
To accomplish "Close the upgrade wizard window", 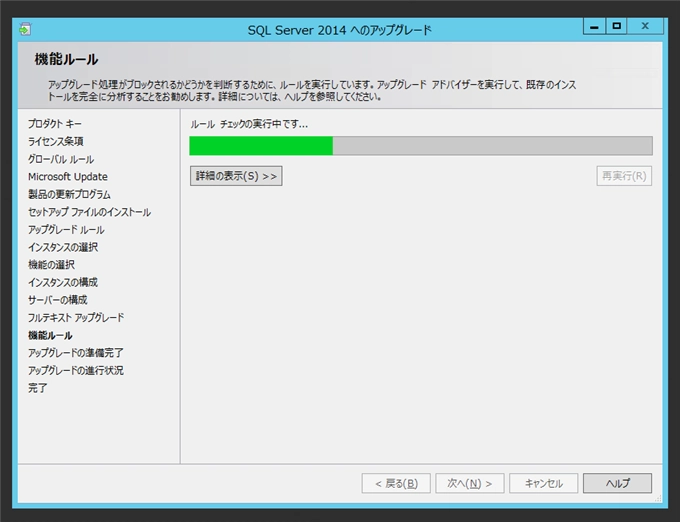I will 645,26.
